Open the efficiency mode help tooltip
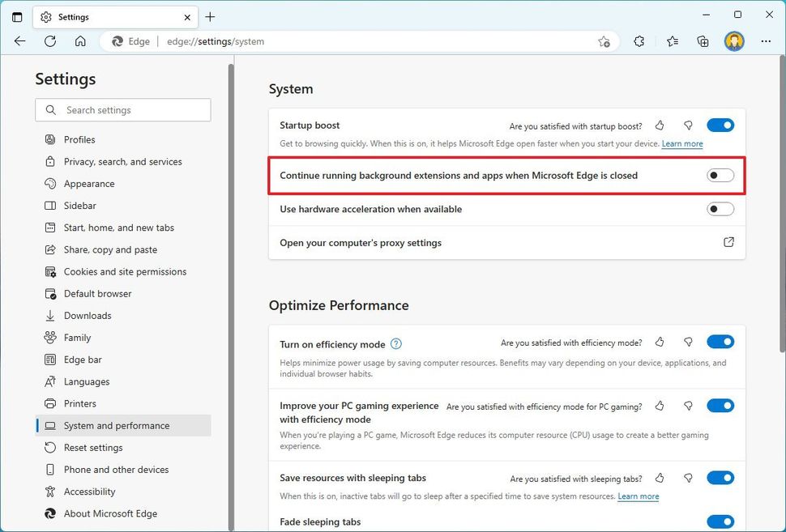This screenshot has width=786, height=532. 396,343
